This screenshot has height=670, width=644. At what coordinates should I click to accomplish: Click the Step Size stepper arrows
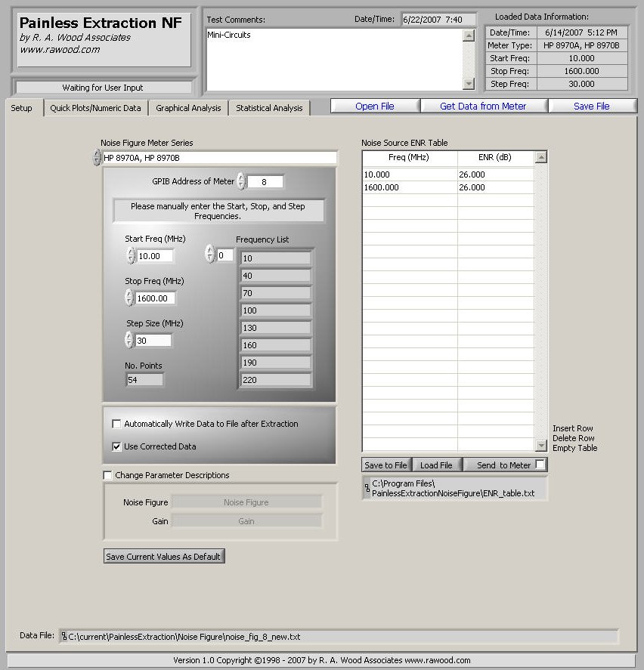click(x=128, y=341)
